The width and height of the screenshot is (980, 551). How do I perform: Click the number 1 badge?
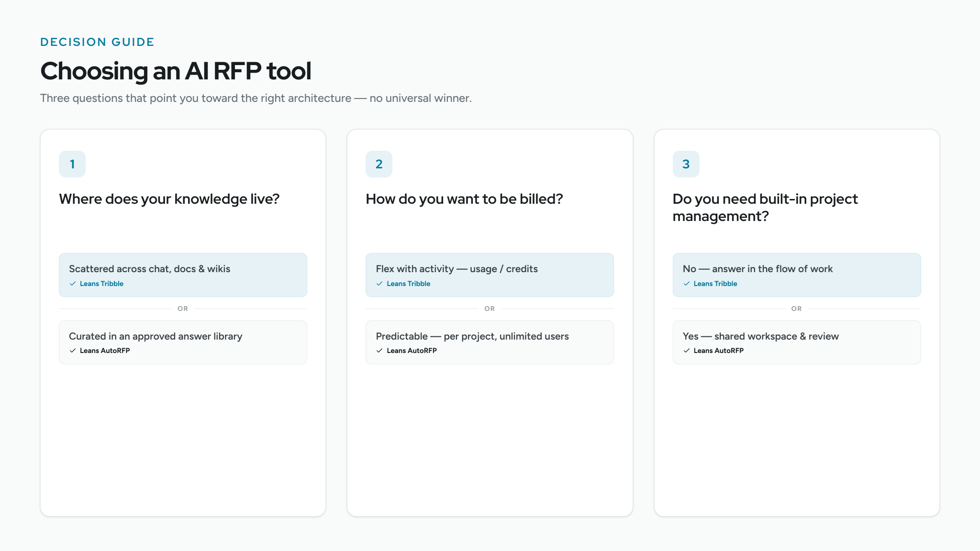click(72, 164)
